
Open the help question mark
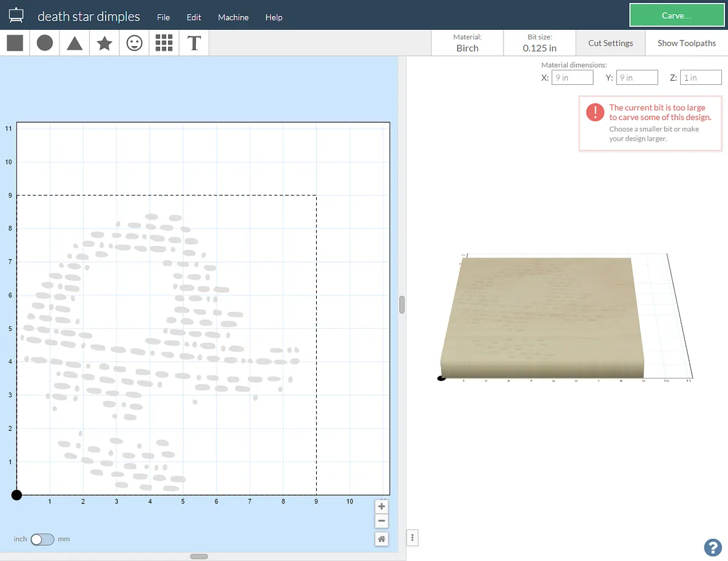[x=712, y=547]
